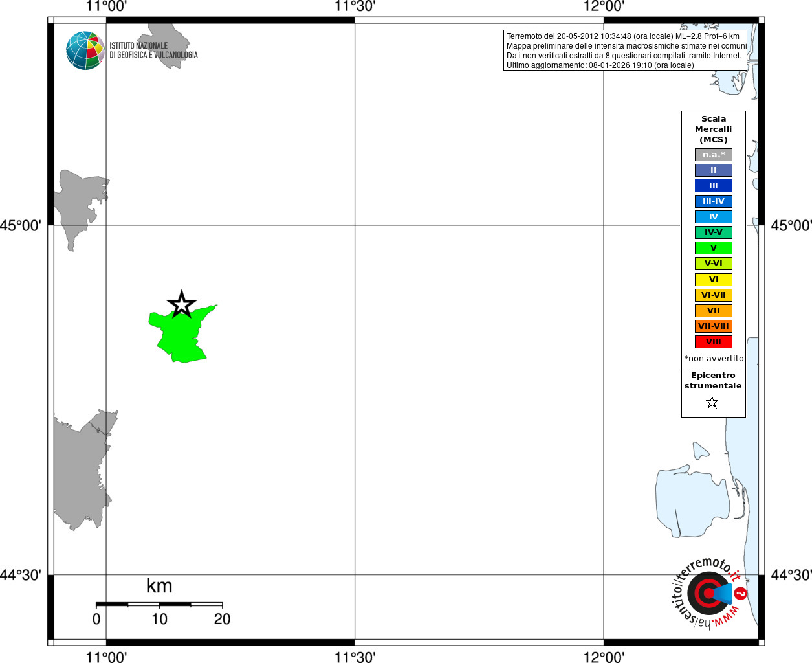Click the right 44°30' latitude label
Image resolution: width=812 pixels, height=663 pixels.
point(791,575)
